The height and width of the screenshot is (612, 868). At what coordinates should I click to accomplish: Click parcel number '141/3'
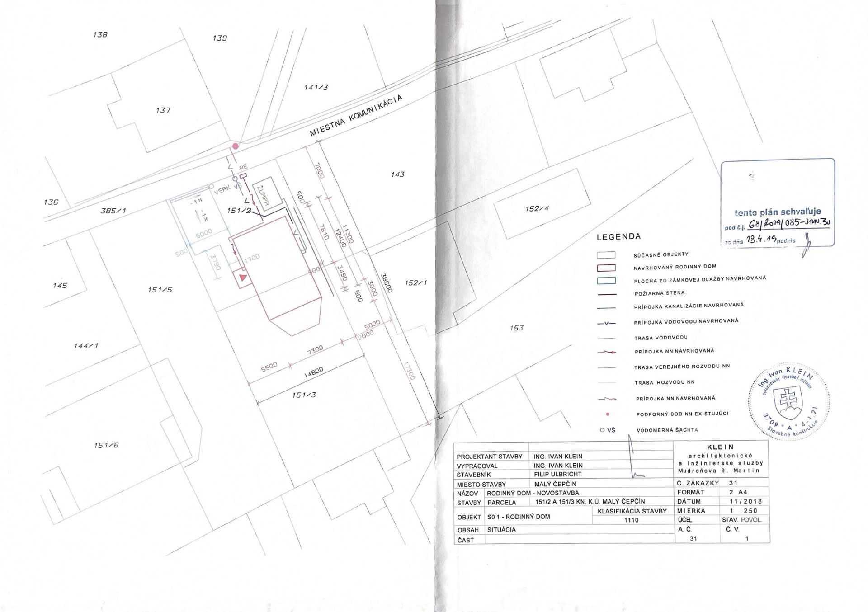pyautogui.click(x=316, y=87)
